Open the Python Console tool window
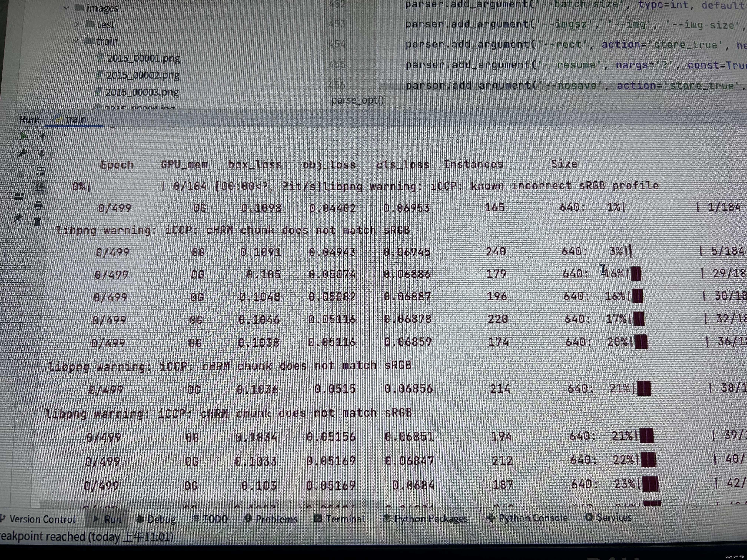This screenshot has height=560, width=747. click(x=527, y=517)
